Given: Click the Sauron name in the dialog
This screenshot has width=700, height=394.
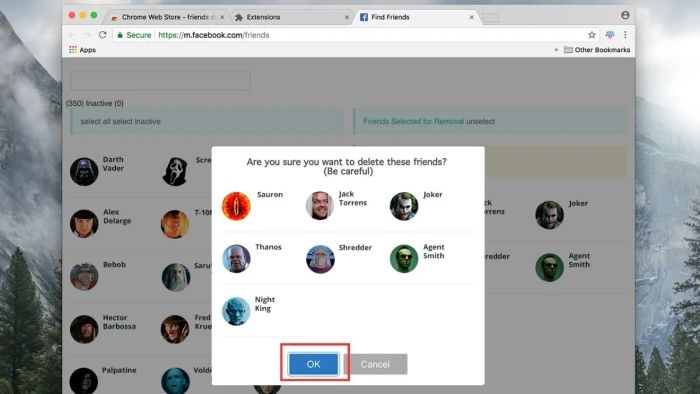Looking at the screenshot, I should click(270, 195).
